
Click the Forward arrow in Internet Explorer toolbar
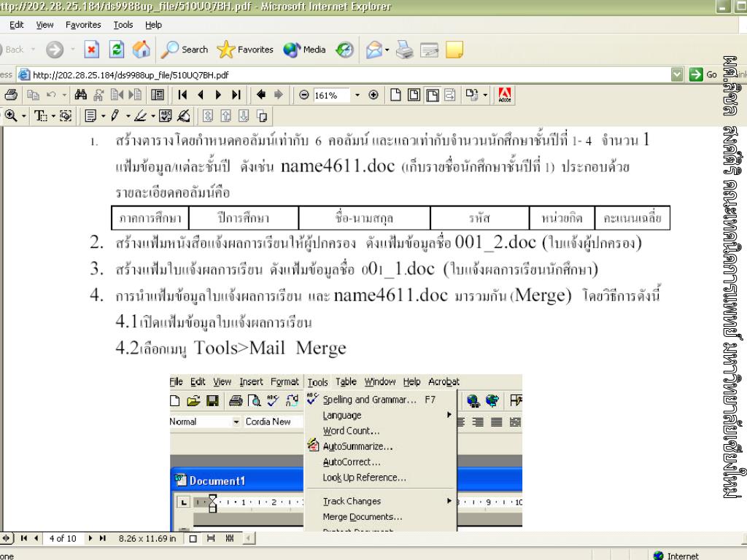point(55,50)
